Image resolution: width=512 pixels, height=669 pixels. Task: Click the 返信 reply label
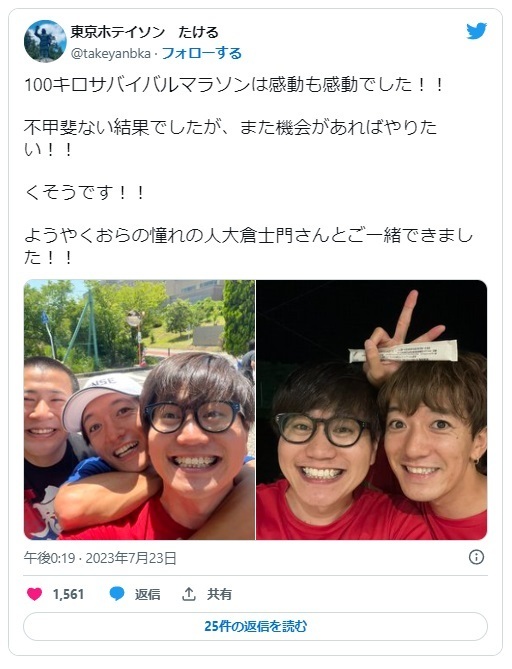point(148,594)
